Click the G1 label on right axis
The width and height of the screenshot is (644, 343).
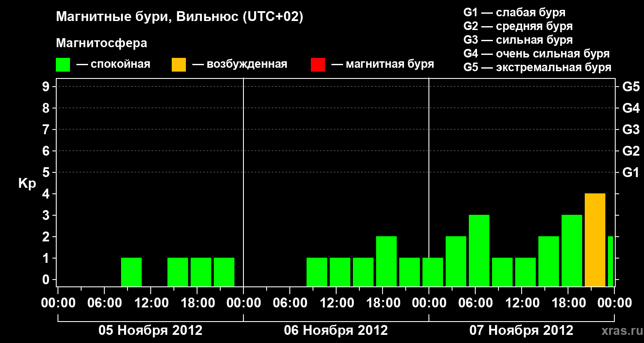(x=631, y=172)
